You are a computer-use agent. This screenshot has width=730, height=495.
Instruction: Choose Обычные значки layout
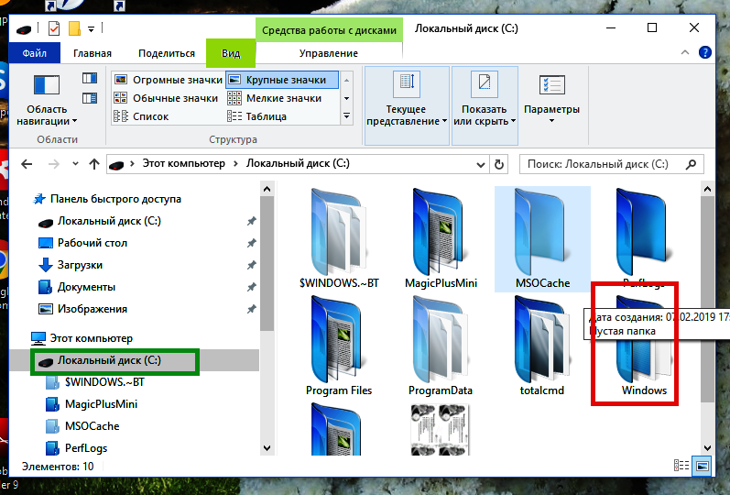coord(166,98)
